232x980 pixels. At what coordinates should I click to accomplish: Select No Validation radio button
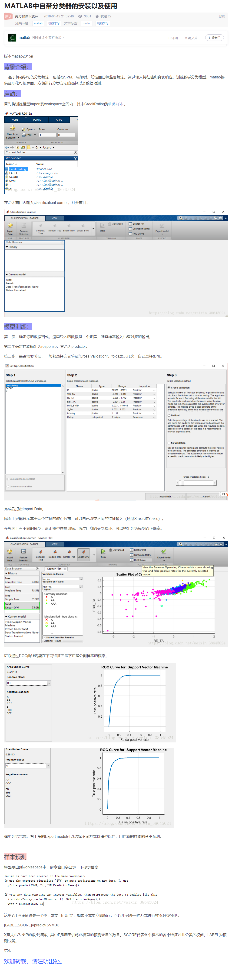click(169, 443)
